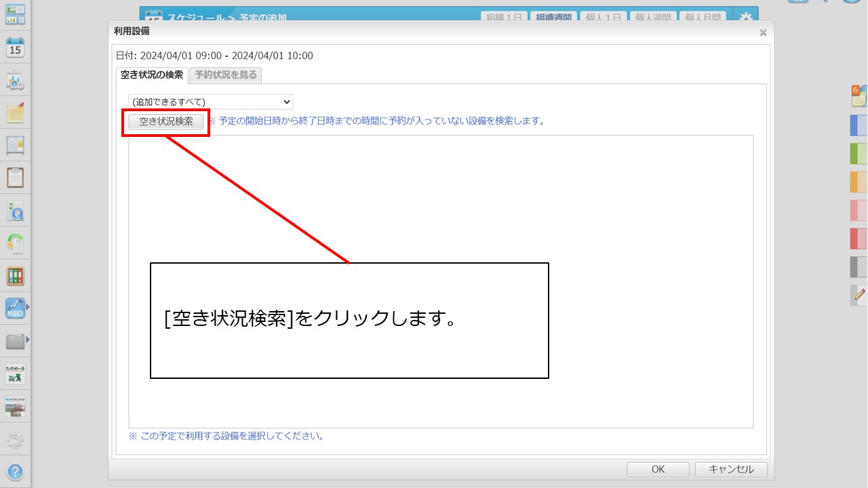
Task: Switch to the 予約状況を見る tab
Action: (226, 75)
